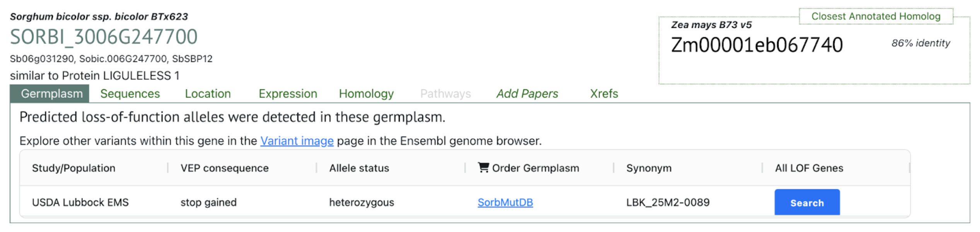Click the USDA Lubbock EMS table cell

point(80,203)
